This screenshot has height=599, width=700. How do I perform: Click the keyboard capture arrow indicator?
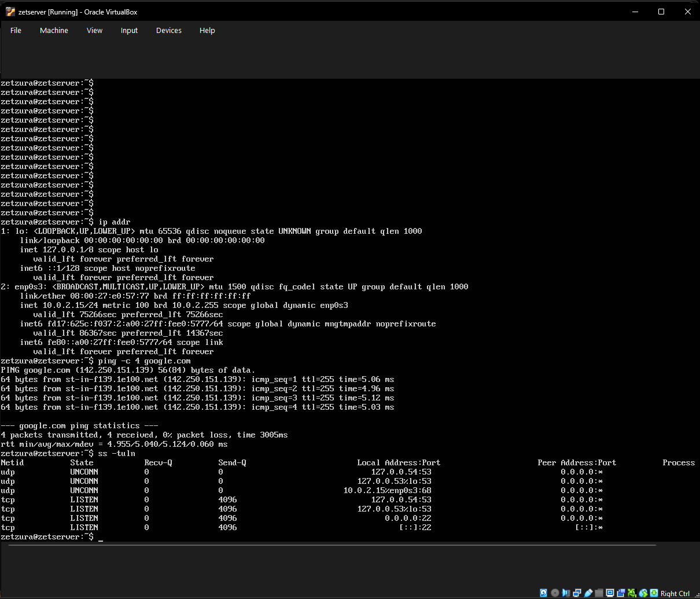[654, 593]
